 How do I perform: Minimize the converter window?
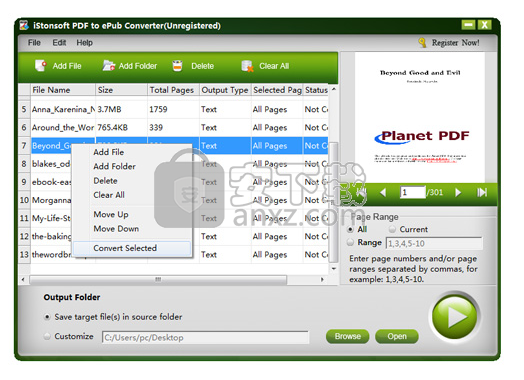point(468,25)
